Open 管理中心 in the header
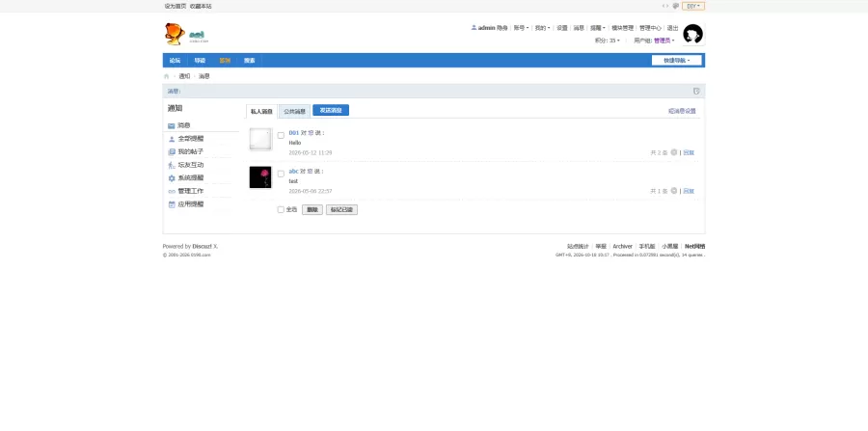The height and width of the screenshot is (431, 868). (x=650, y=28)
